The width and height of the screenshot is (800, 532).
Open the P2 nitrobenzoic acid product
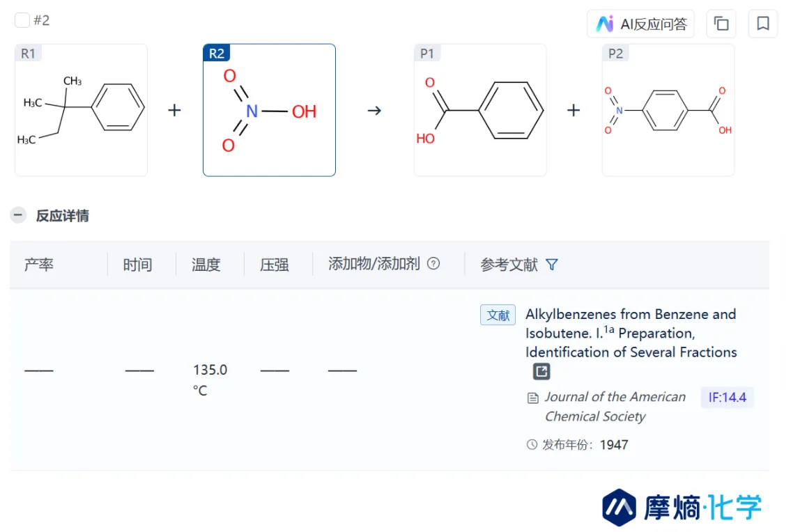(x=668, y=110)
